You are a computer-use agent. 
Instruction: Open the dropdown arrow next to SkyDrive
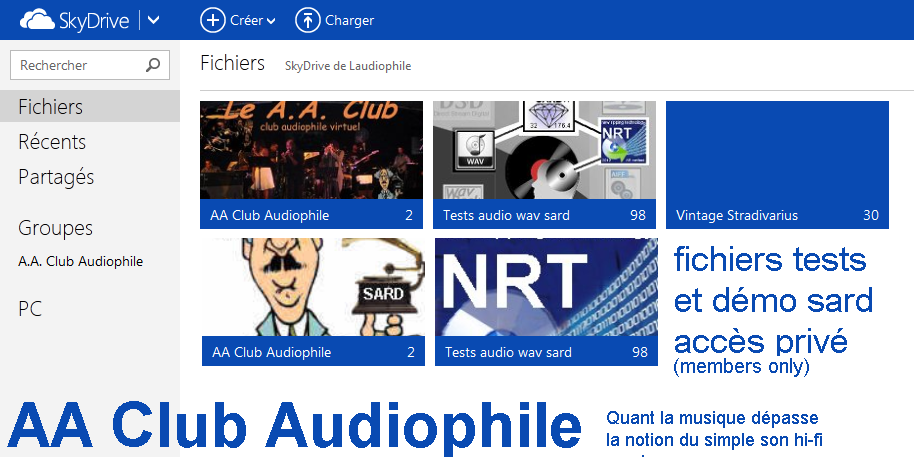coord(153,20)
